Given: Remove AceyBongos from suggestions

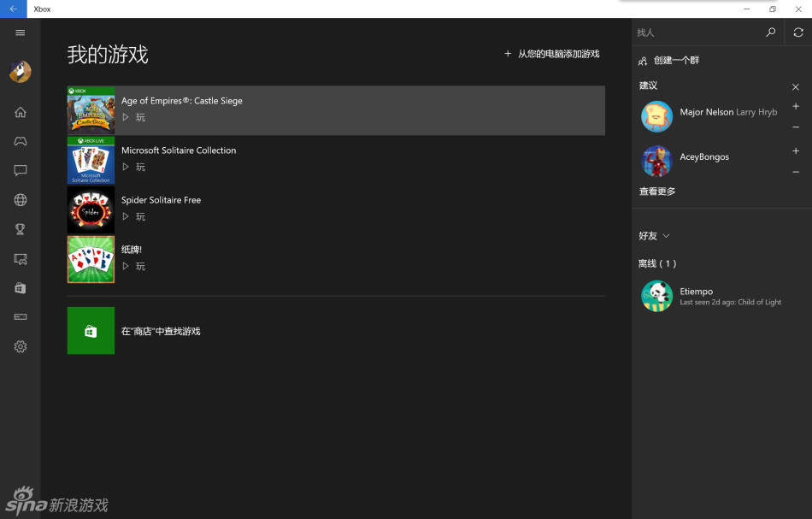Looking at the screenshot, I should [796, 172].
